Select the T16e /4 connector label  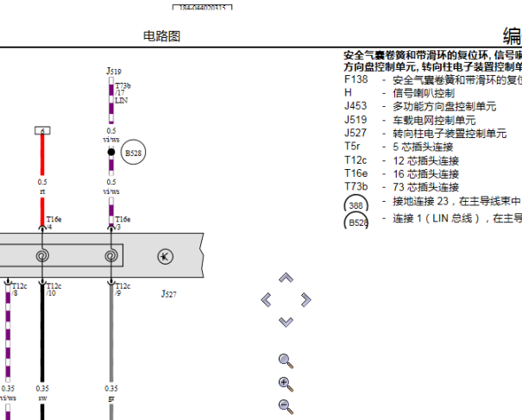point(53,223)
